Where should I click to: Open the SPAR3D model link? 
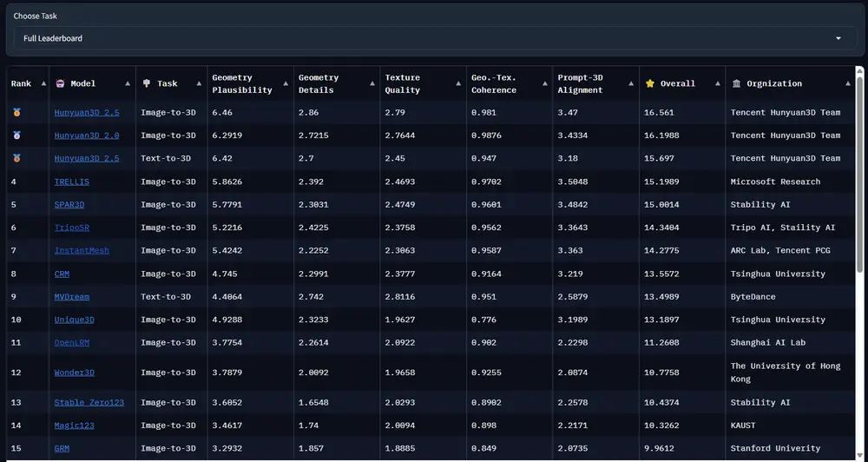point(69,205)
